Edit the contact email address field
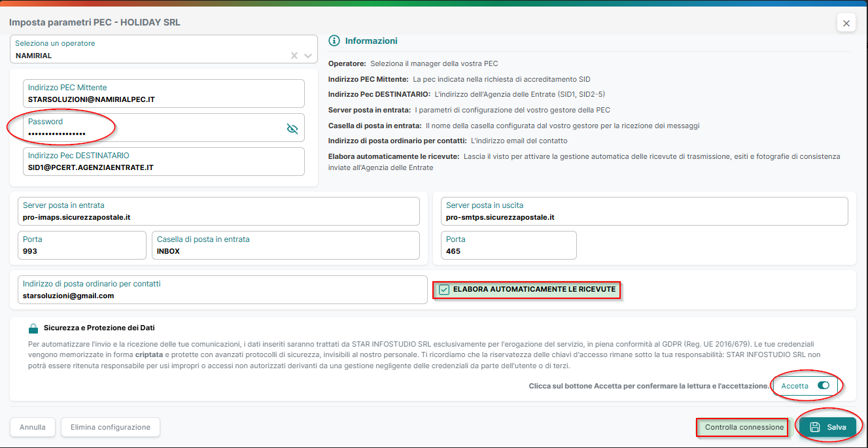The width and height of the screenshot is (868, 448). 223,290
